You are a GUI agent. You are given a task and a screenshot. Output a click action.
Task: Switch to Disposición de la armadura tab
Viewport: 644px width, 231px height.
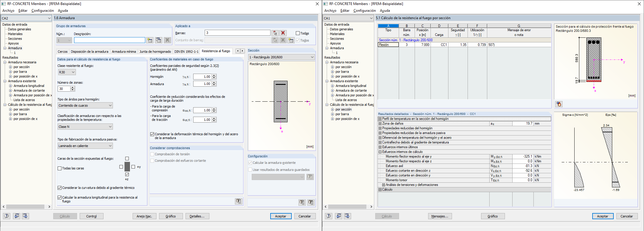click(x=89, y=52)
